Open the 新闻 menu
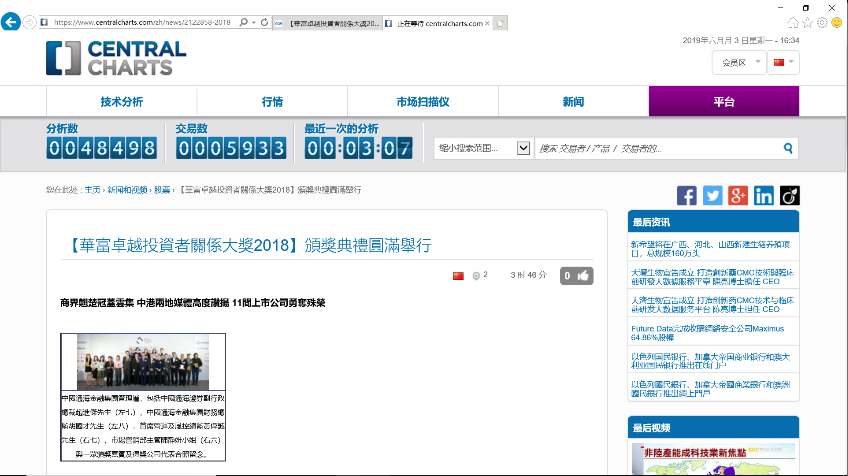848x476 pixels. click(573, 102)
